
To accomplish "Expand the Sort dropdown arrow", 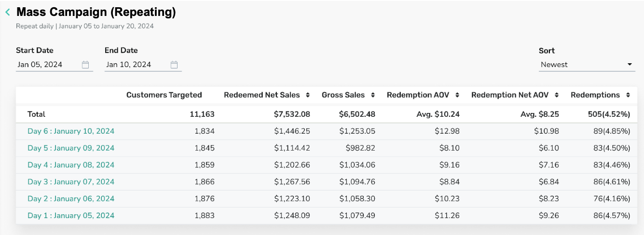I will 630,65.
